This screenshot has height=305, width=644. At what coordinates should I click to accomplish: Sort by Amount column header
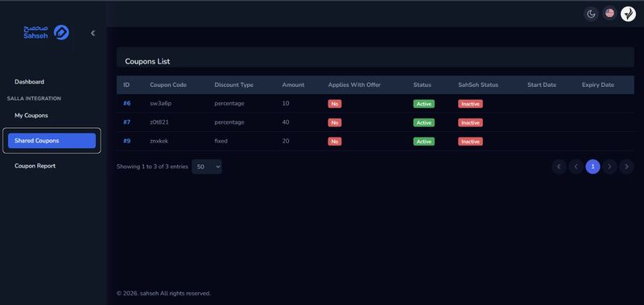[293, 85]
